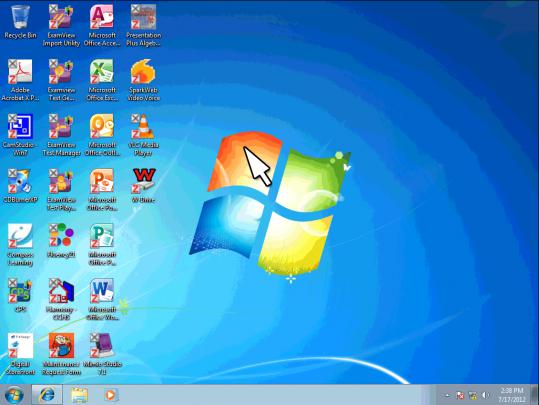The width and height of the screenshot is (539, 405).
Task: Click the Show Desktop button at taskbar end
Action: tap(535, 395)
